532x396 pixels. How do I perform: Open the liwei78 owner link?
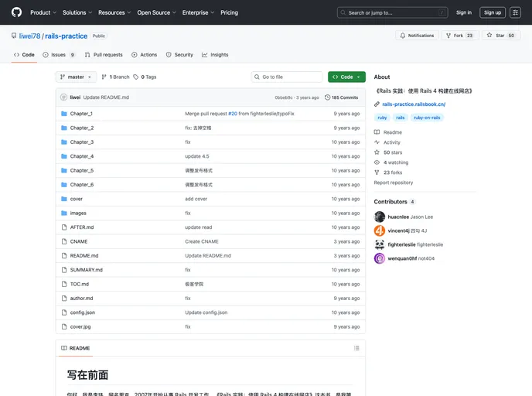point(29,36)
